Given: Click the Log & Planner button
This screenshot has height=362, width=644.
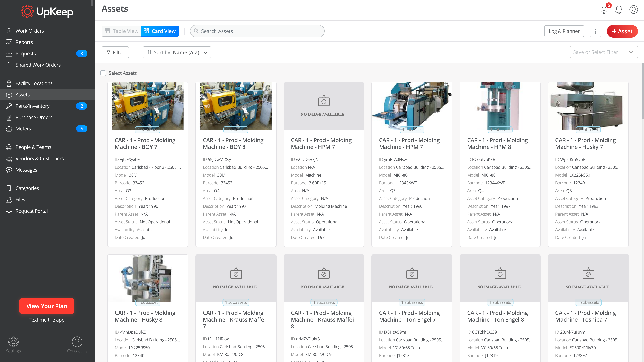Looking at the screenshot, I should click(x=564, y=31).
